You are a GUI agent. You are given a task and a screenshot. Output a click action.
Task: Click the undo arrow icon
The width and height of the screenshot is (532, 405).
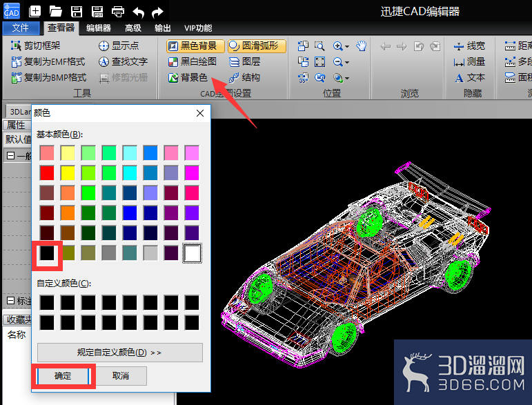pyautogui.click(x=138, y=12)
